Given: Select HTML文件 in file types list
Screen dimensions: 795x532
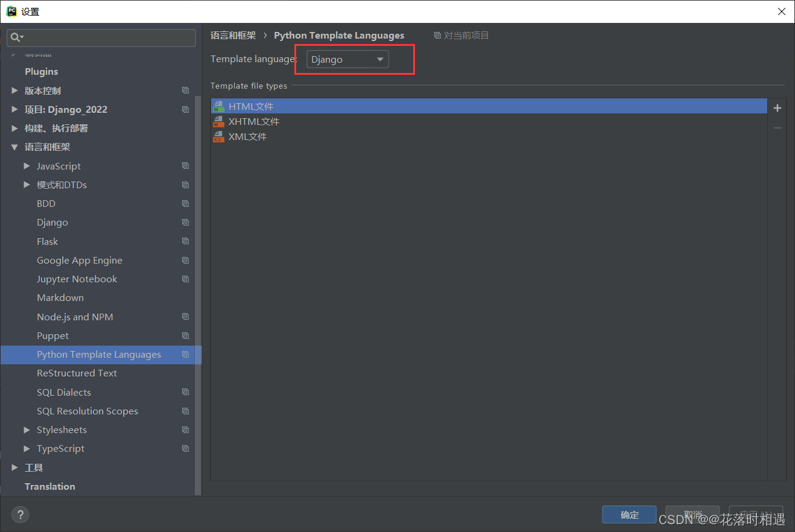Looking at the screenshot, I should pos(489,106).
